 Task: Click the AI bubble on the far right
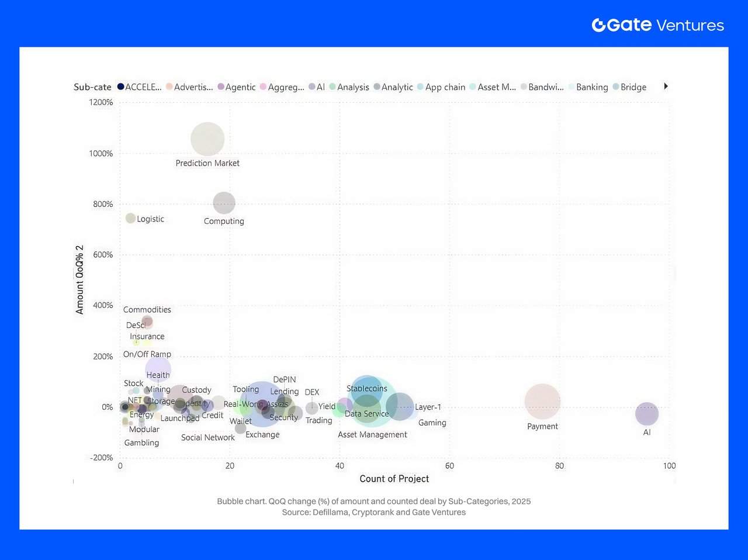647,414
